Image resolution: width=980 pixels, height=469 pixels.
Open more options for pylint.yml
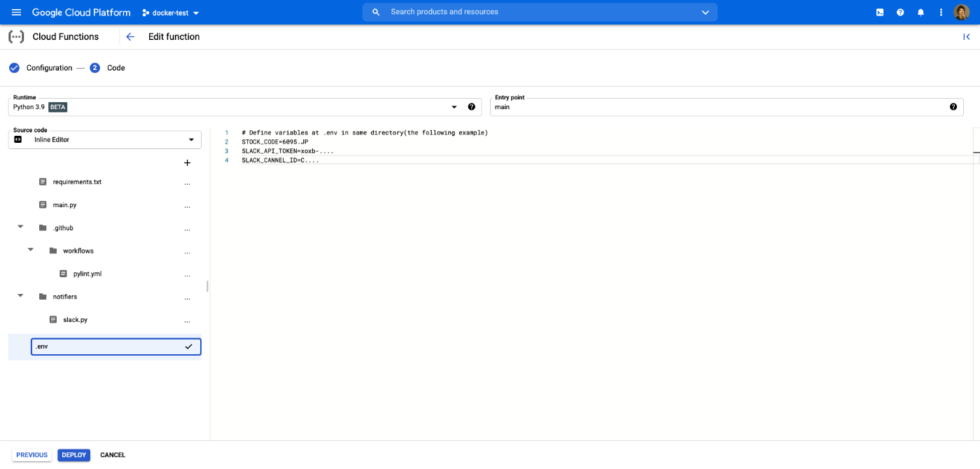tap(187, 274)
